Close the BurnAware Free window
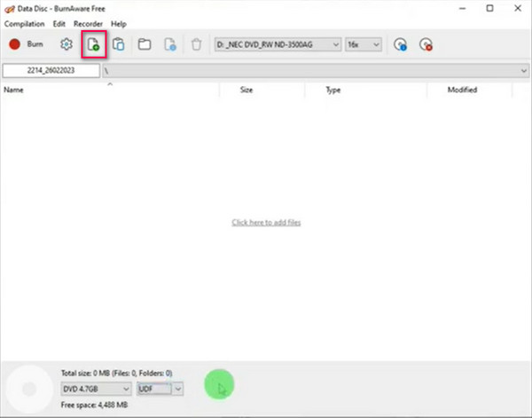Viewport: 532px width, 418px height. pos(518,9)
